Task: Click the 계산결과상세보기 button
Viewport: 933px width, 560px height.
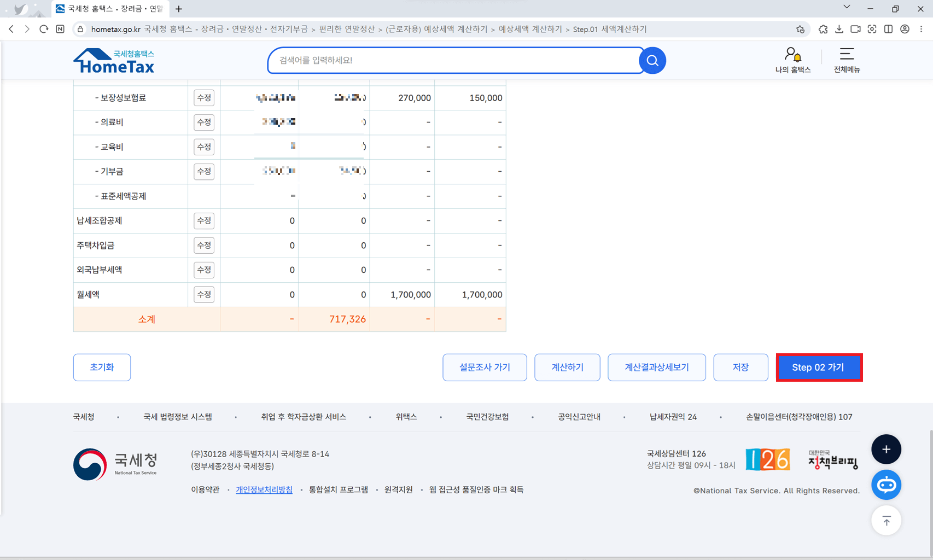Action: click(657, 367)
